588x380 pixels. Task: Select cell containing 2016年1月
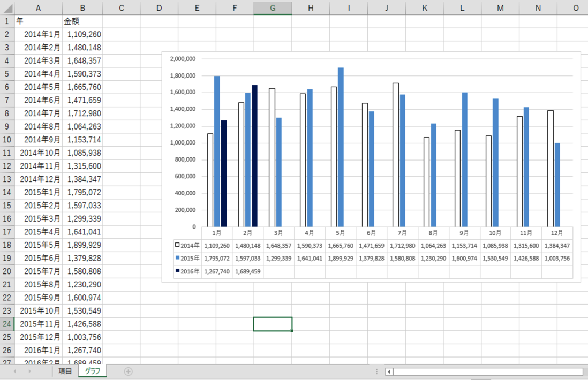point(38,351)
